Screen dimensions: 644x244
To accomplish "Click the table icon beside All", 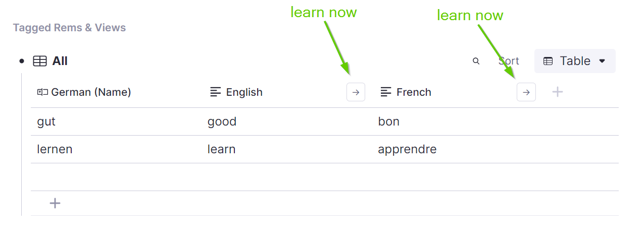I will [40, 61].
